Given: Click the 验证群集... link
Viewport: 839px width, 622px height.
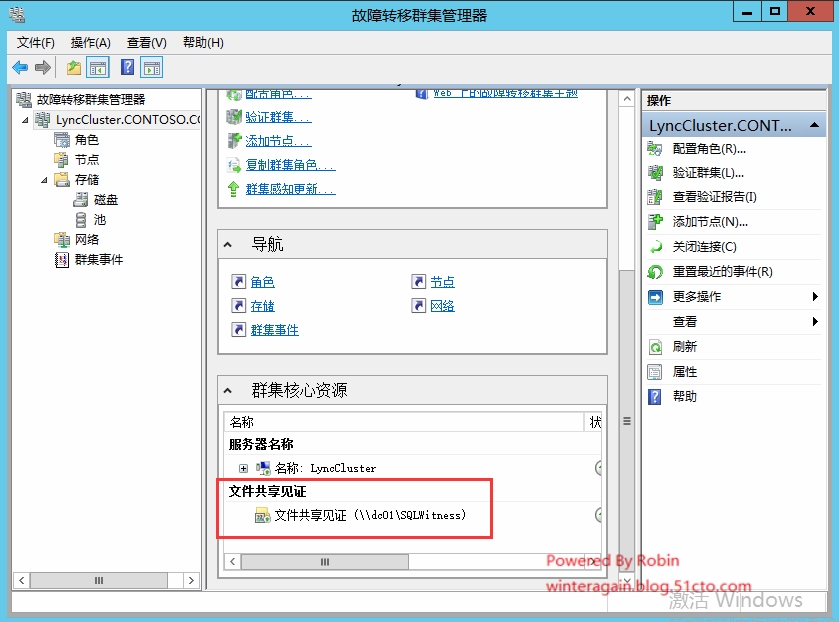Looking at the screenshot, I should tap(278, 117).
